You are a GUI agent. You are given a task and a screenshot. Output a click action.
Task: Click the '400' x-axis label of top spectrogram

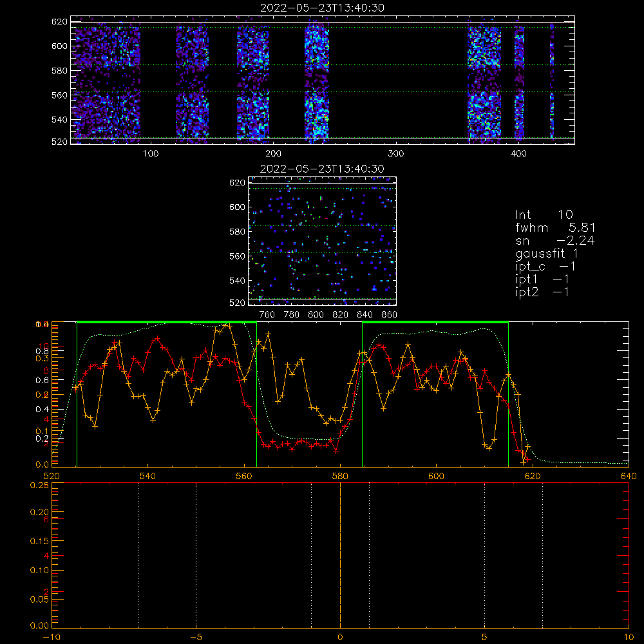click(x=518, y=154)
